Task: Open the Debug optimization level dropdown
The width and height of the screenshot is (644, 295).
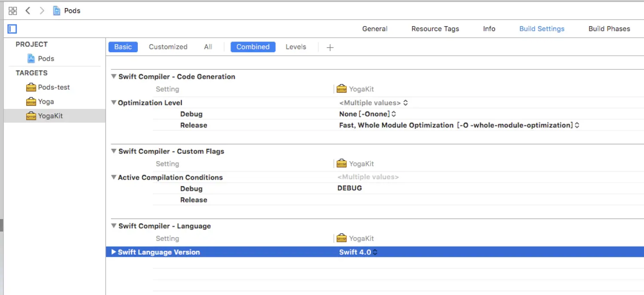Action: [368, 114]
